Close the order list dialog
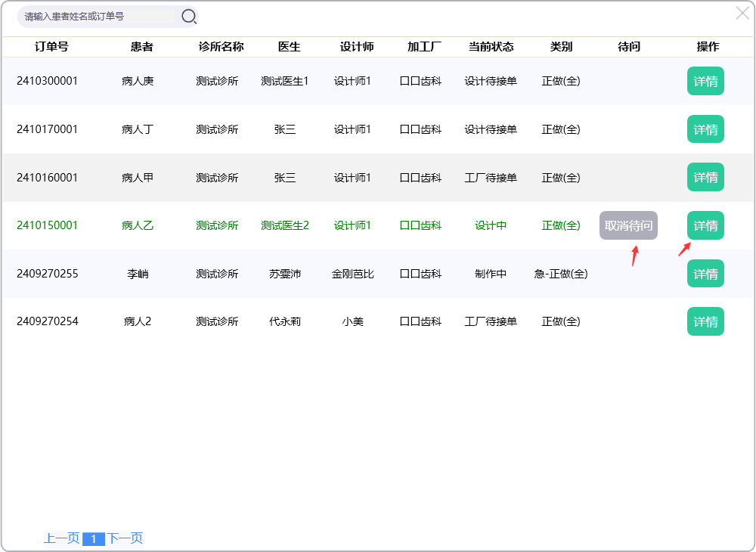Image resolution: width=756 pixels, height=552 pixels. point(742,13)
